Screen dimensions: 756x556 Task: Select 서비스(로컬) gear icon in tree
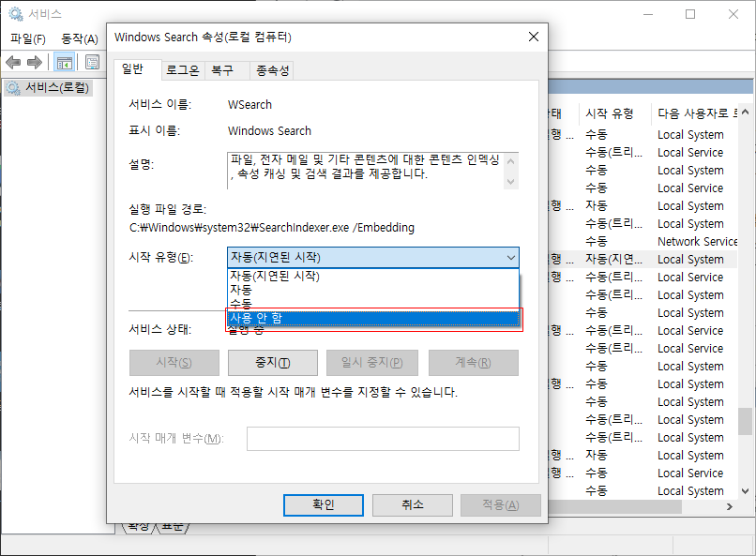(13, 88)
